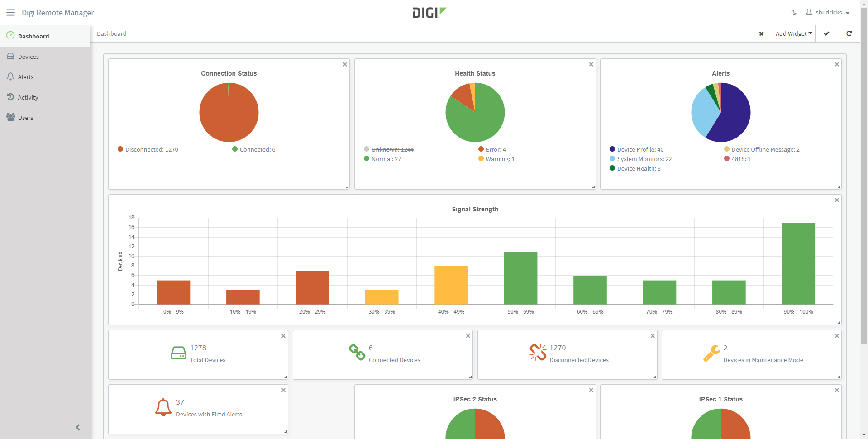The height and width of the screenshot is (439, 868).
Task: Click the 20% - 29% signal strength bar
Action: point(312,287)
